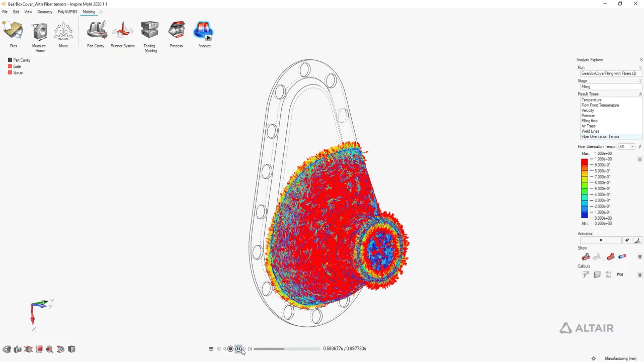Open Fiber Orientation Tensor XX dropdown
644x362 pixels.
(627, 146)
